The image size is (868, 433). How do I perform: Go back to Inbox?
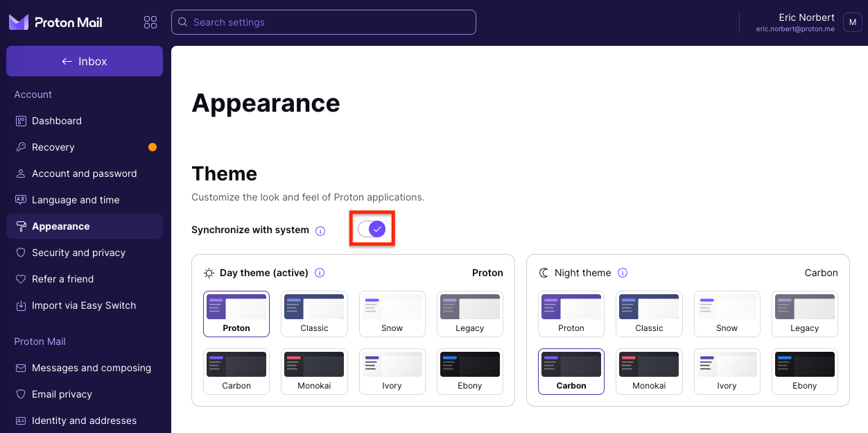85,61
